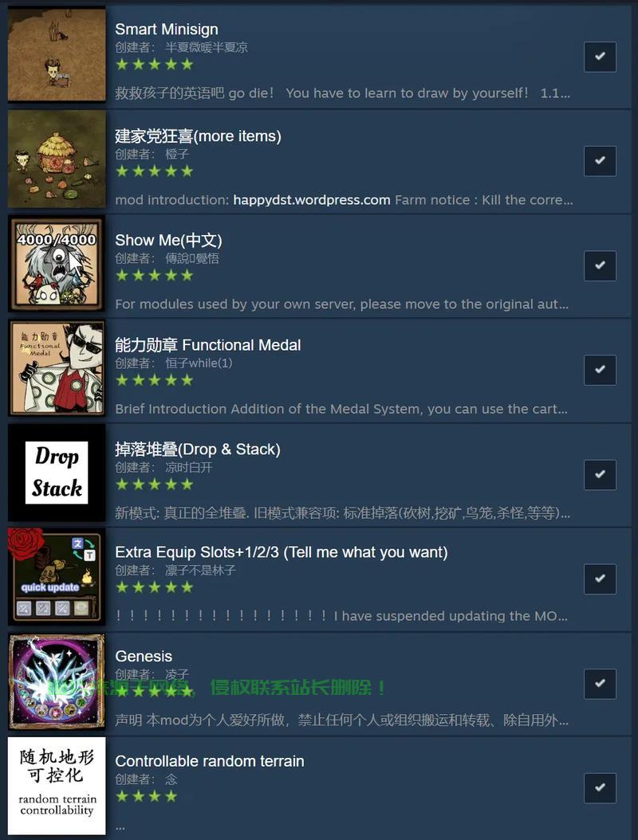Click the Extra Equip Slots quick update image
The image size is (638, 840).
[57, 577]
